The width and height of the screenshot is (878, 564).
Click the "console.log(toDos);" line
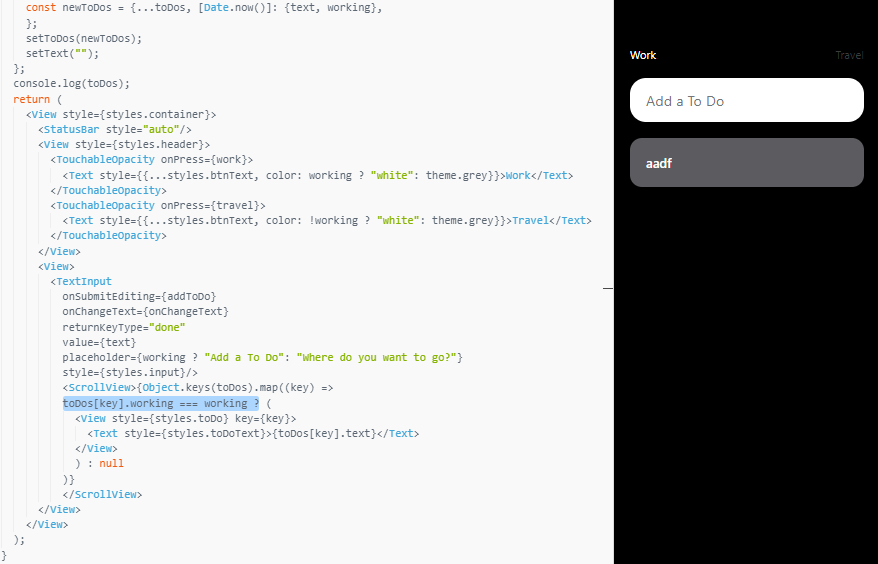click(x=72, y=83)
